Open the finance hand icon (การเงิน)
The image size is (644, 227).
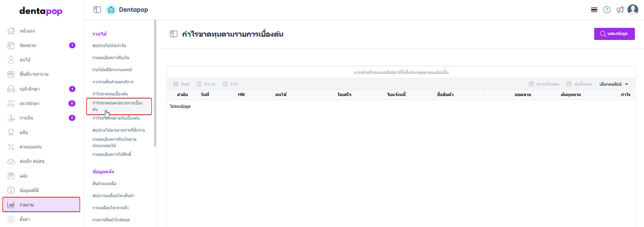pos(11,118)
